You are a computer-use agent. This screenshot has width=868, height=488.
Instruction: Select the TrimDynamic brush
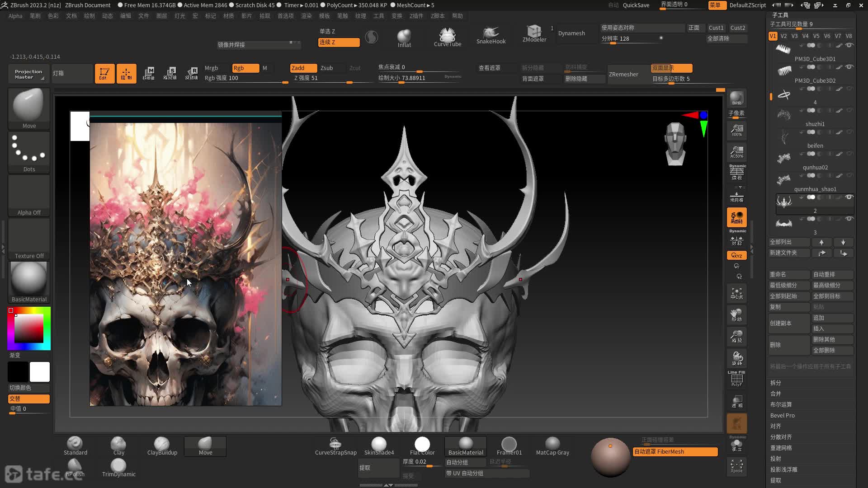(x=118, y=468)
